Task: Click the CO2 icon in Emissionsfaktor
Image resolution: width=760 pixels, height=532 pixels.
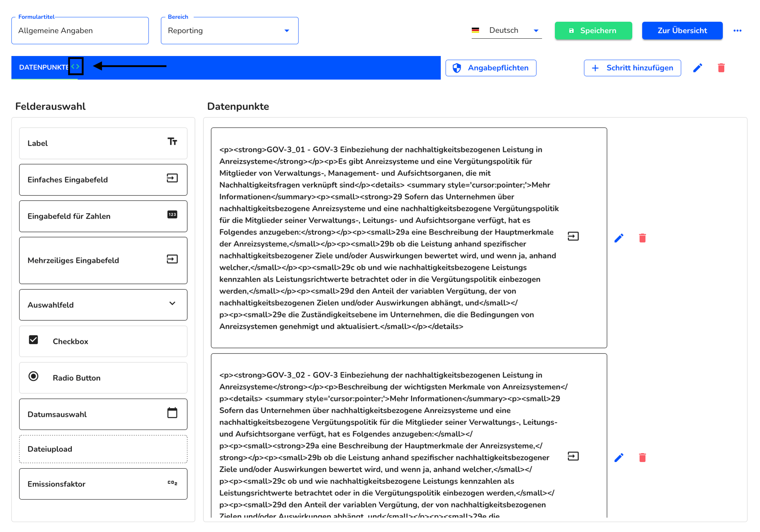Action: [x=172, y=483]
